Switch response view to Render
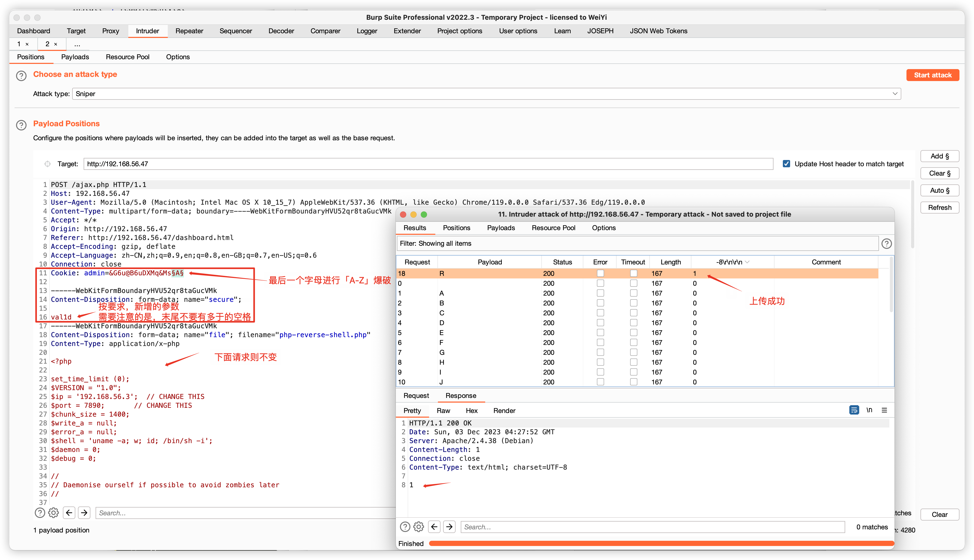The width and height of the screenshot is (974, 560). (x=504, y=410)
